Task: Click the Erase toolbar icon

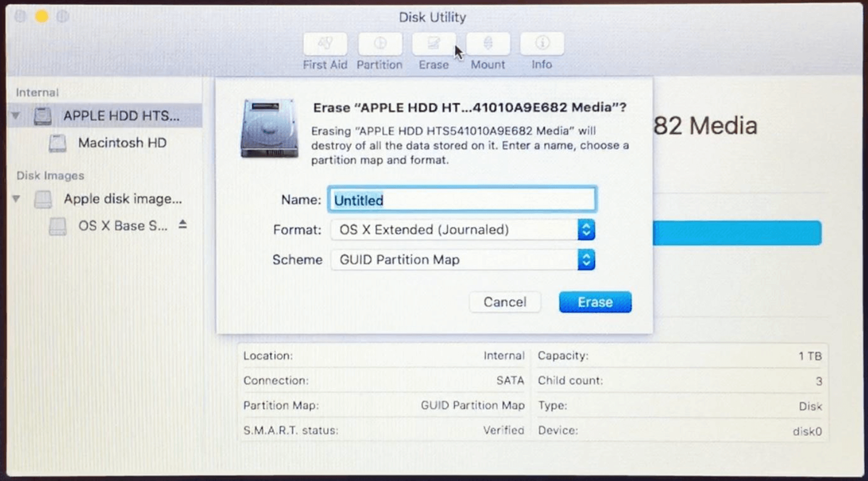Action: pos(433,44)
